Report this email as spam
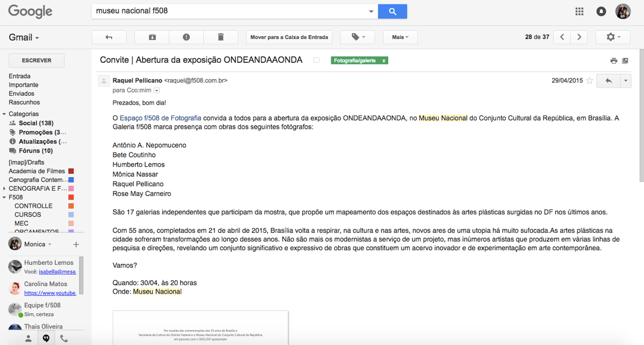Viewport: 644px width, 345px height. pyautogui.click(x=186, y=37)
